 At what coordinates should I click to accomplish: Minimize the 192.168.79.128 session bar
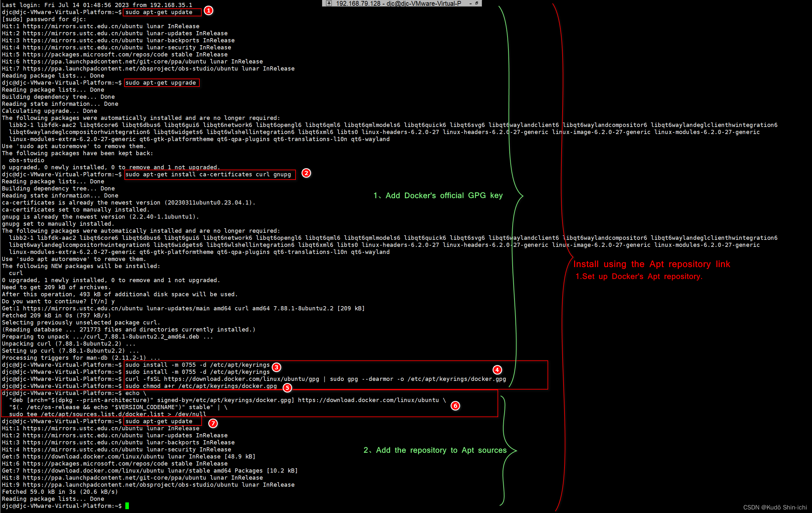click(x=470, y=4)
